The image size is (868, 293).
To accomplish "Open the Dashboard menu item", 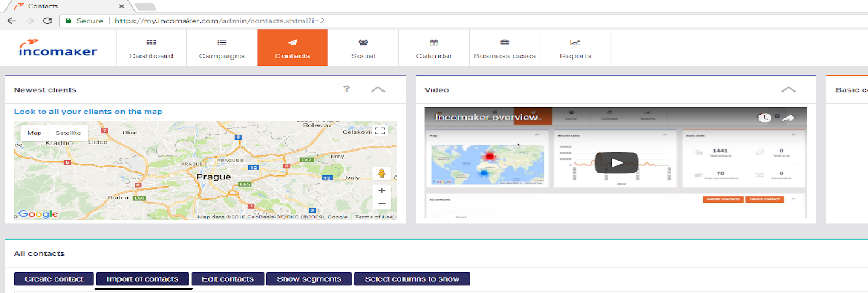I will click(151, 48).
